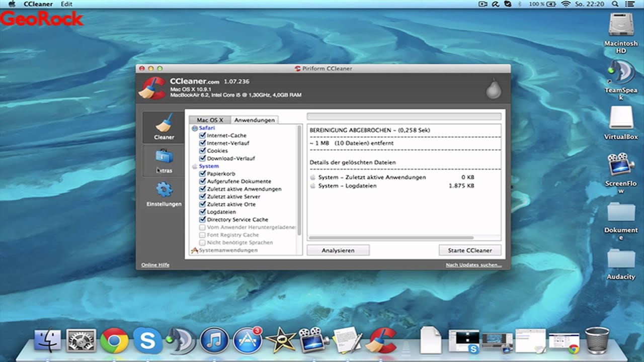Viewport: 644px width, 362px height.
Task: Click the CCleaner broom logo in window header
Action: 152,88
